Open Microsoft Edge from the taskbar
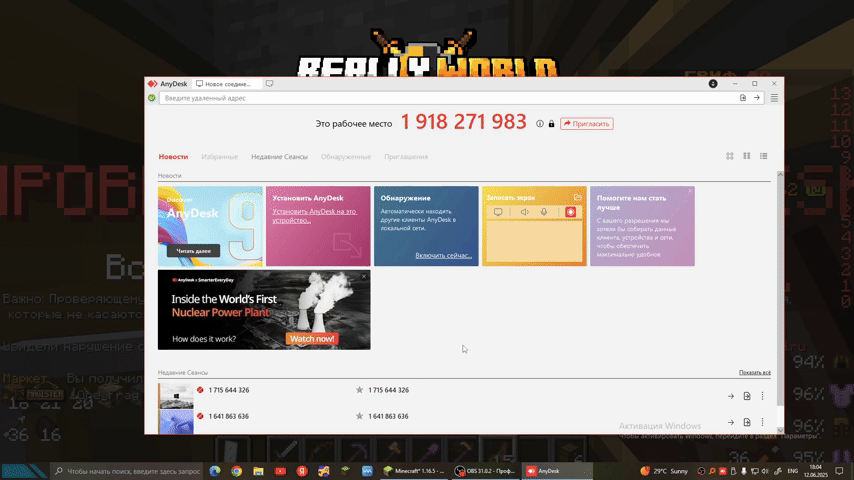The height and width of the screenshot is (480, 854). (x=215, y=471)
